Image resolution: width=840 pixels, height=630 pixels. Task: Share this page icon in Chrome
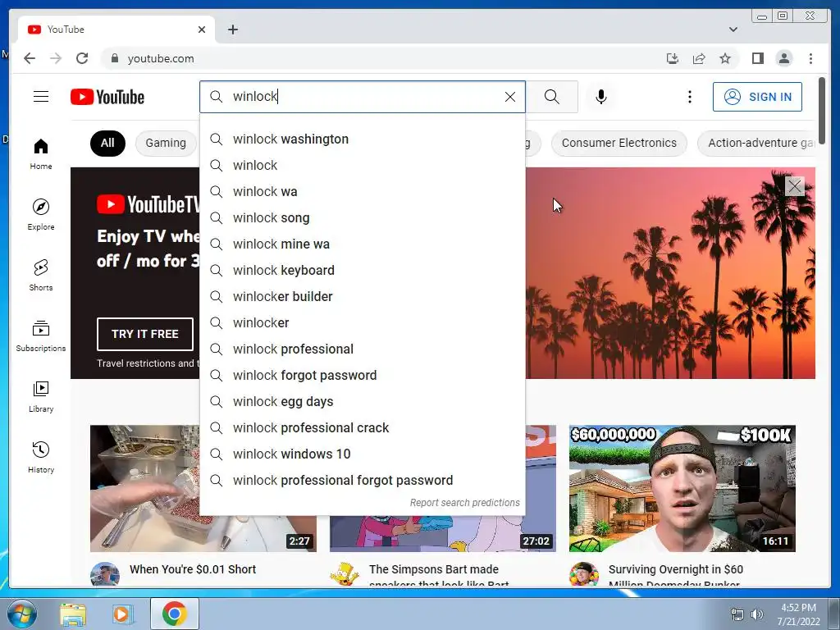[699, 58]
